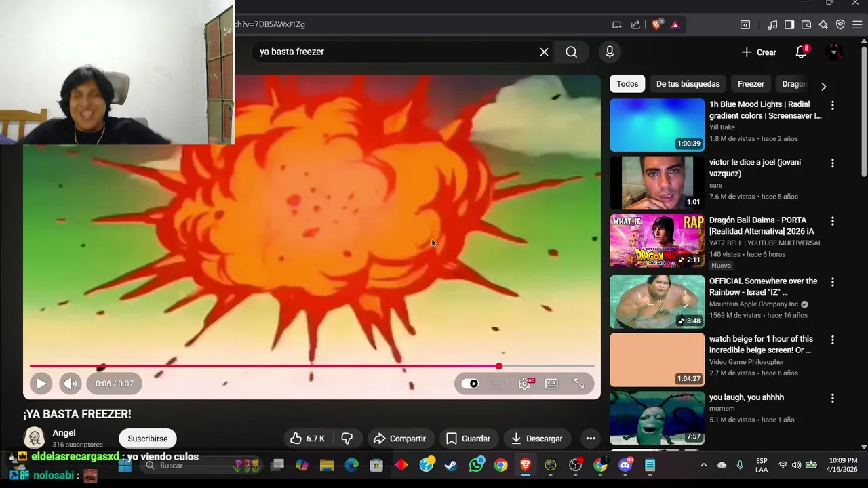The width and height of the screenshot is (868, 488).
Task: Open Discord from the taskbar
Action: [x=625, y=465]
